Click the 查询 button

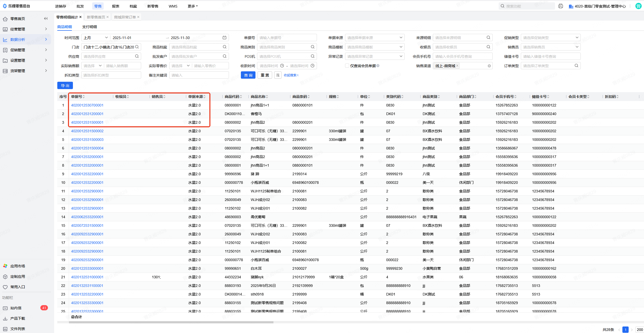click(248, 75)
